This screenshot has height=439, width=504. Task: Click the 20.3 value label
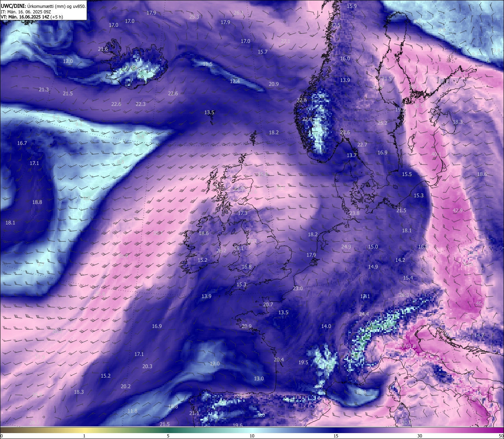click(x=147, y=367)
